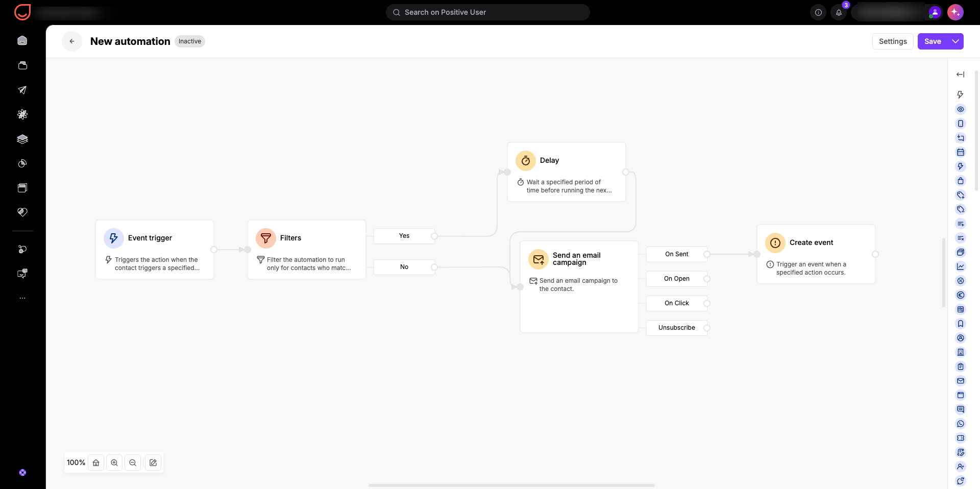Select the Delay node

[x=567, y=172]
